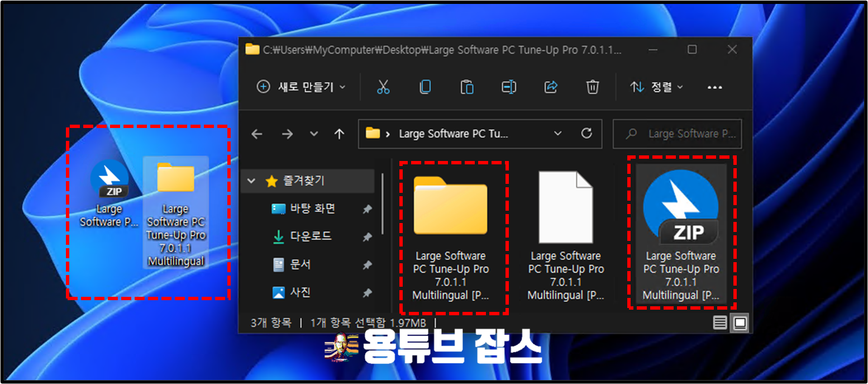Viewport: 868px width, 384px height.
Task: Unpin 바탕 화면 via its pin icon
Action: coord(367,209)
